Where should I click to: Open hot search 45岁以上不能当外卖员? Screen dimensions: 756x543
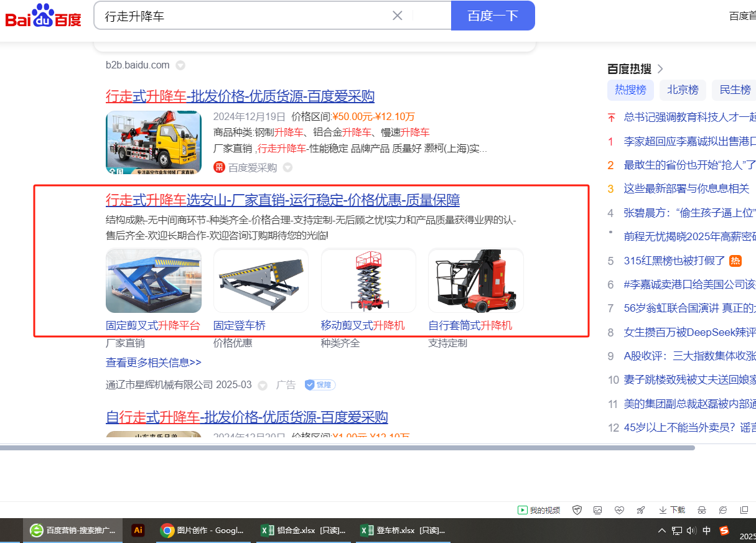[690, 428]
